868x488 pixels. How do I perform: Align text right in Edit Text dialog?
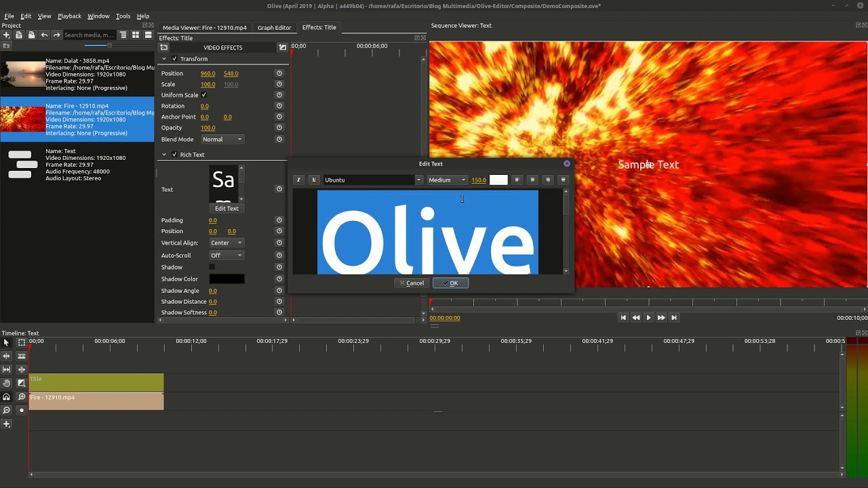tap(548, 180)
